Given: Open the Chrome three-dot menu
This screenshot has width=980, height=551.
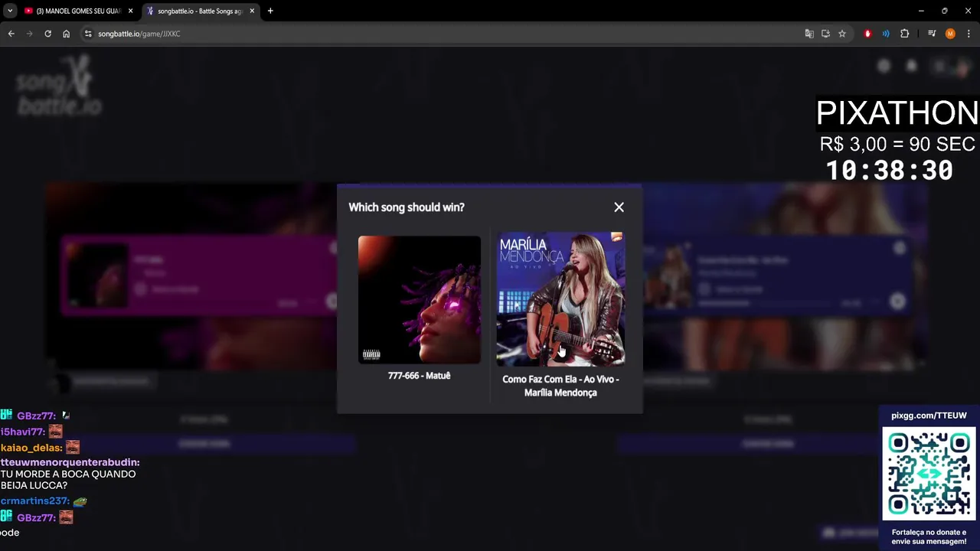Looking at the screenshot, I should pyautogui.click(x=969, y=34).
